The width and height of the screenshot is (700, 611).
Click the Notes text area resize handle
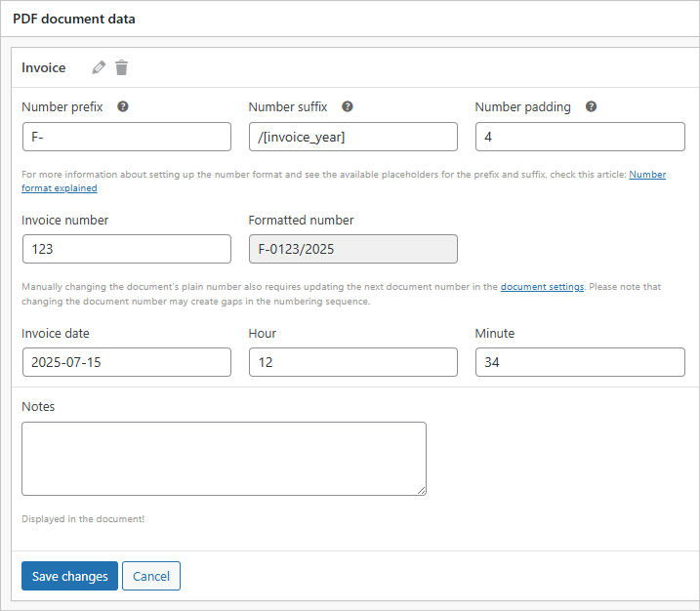click(x=422, y=491)
